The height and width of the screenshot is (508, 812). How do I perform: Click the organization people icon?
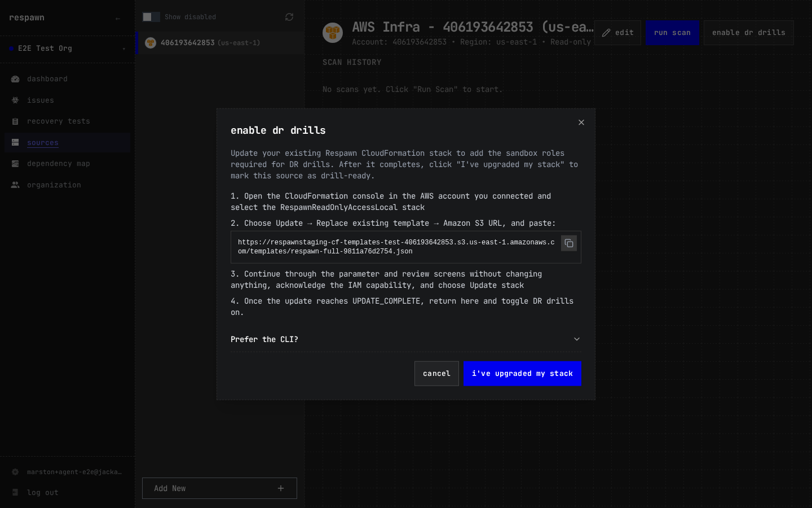(15, 185)
